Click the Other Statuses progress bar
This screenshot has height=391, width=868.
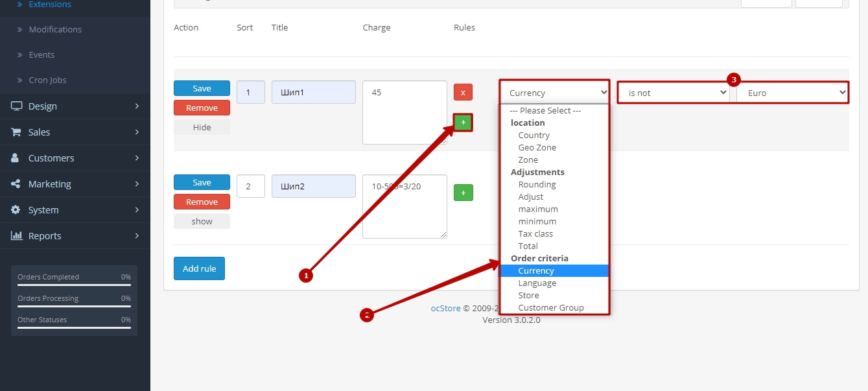tap(74, 327)
